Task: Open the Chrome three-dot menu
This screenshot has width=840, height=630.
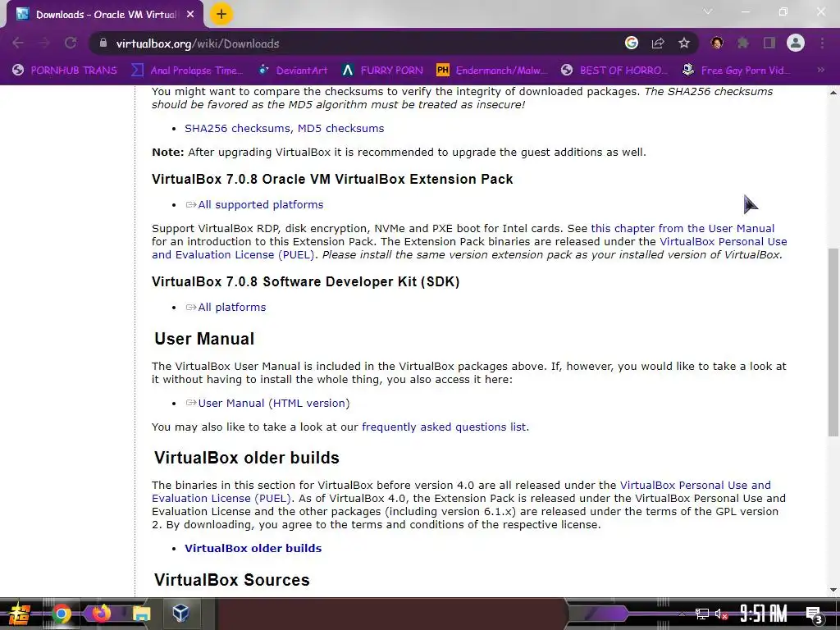Action: (822, 43)
